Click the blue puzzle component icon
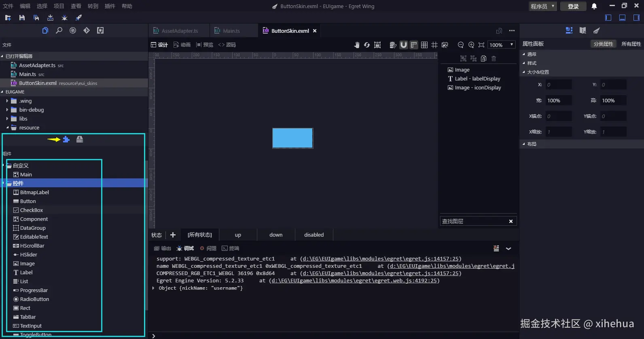 point(66,140)
